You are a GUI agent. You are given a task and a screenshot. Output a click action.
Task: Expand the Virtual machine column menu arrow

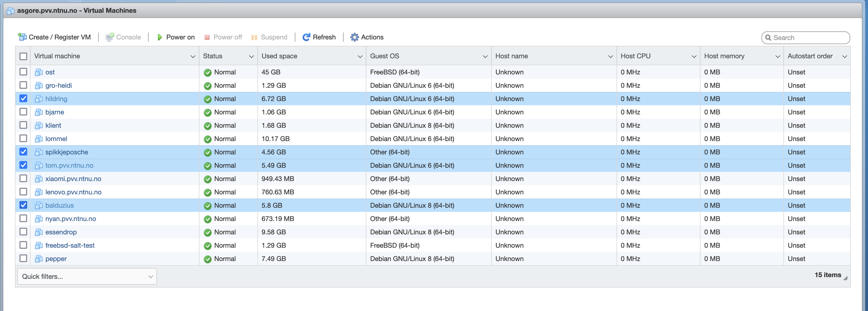pyautogui.click(x=193, y=56)
